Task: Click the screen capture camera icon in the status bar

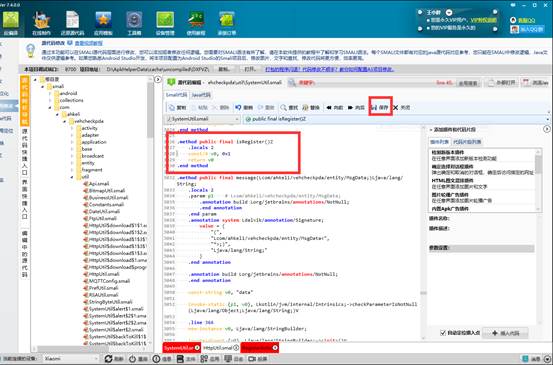Action: coord(252,359)
